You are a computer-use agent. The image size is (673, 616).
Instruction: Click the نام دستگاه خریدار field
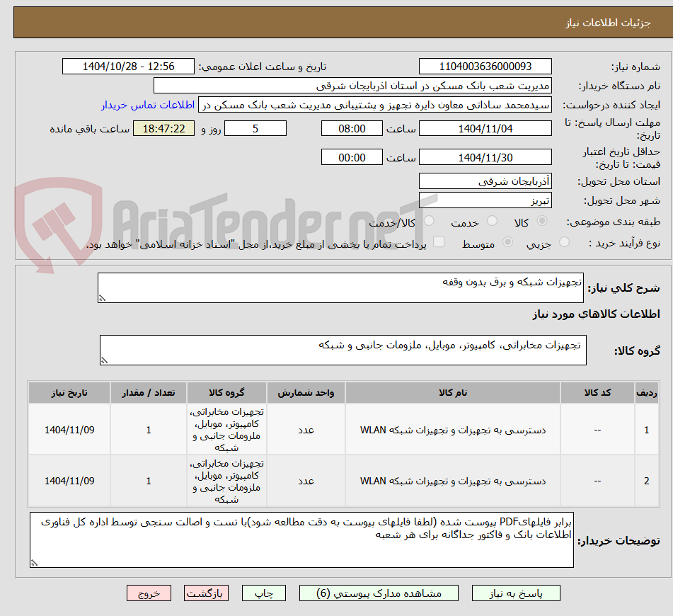tap(352, 86)
